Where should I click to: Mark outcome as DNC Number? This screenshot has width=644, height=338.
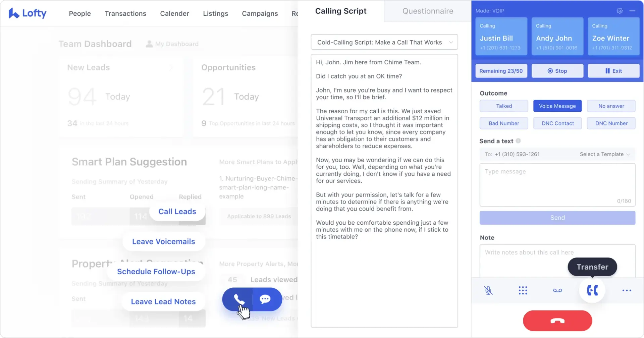tap(611, 123)
